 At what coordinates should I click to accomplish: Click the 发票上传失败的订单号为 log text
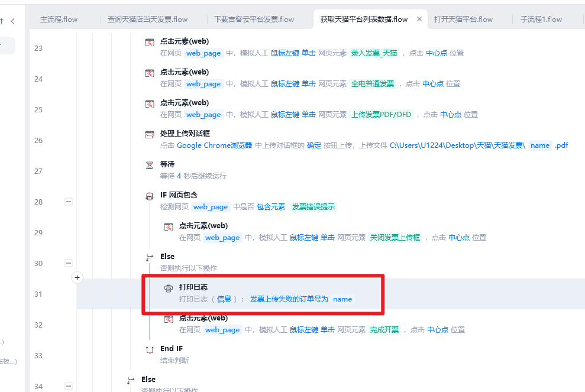tap(289, 299)
